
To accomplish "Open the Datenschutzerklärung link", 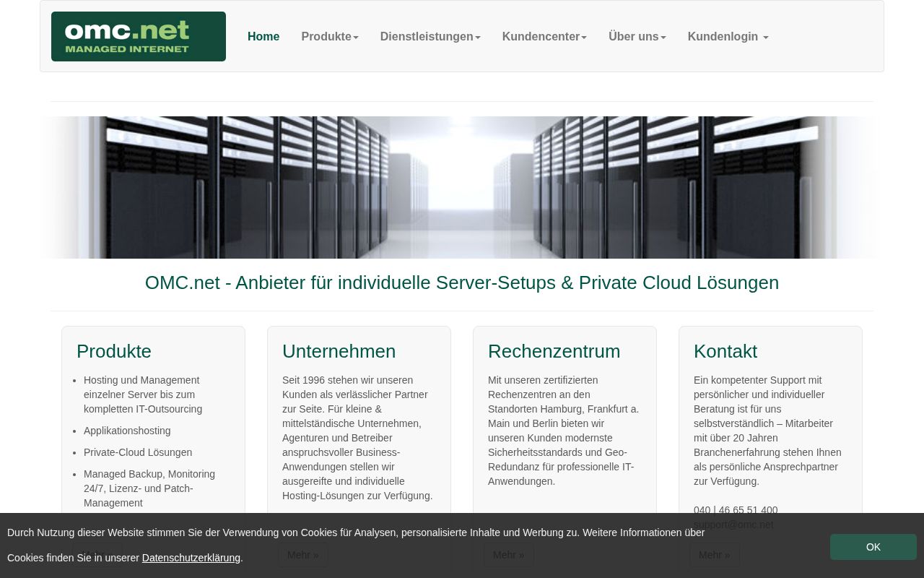I will [x=191, y=558].
